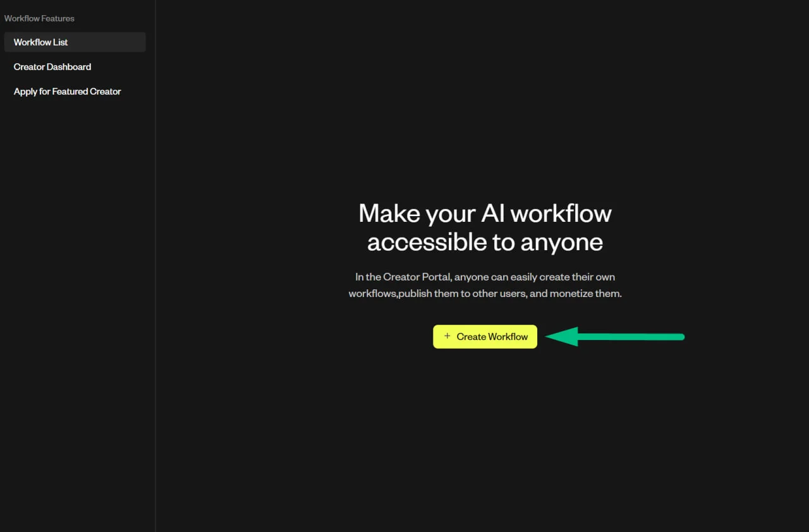
Task: Go to Creator Dashboard in sidebar
Action: 52,67
